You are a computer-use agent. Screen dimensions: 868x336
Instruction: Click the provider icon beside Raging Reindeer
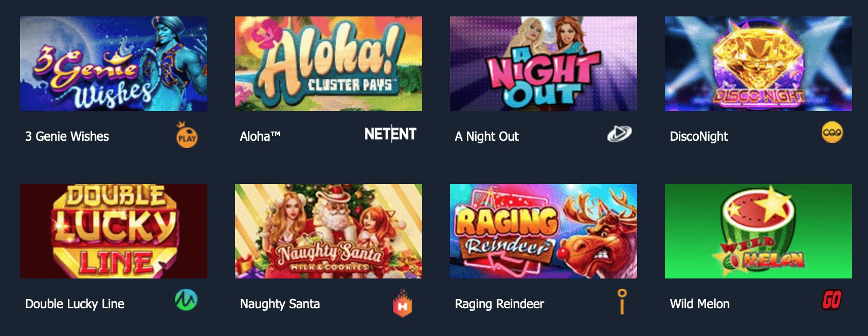622,301
